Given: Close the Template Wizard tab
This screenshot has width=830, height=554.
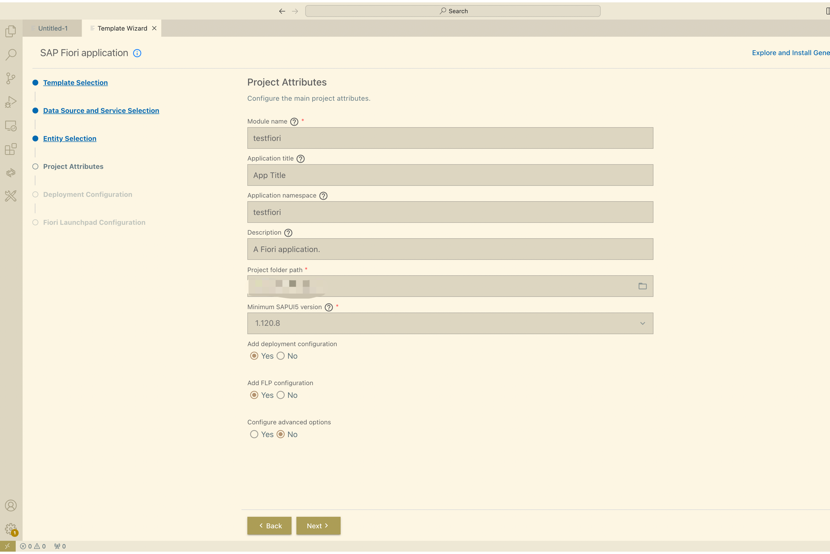Looking at the screenshot, I should [x=154, y=29].
